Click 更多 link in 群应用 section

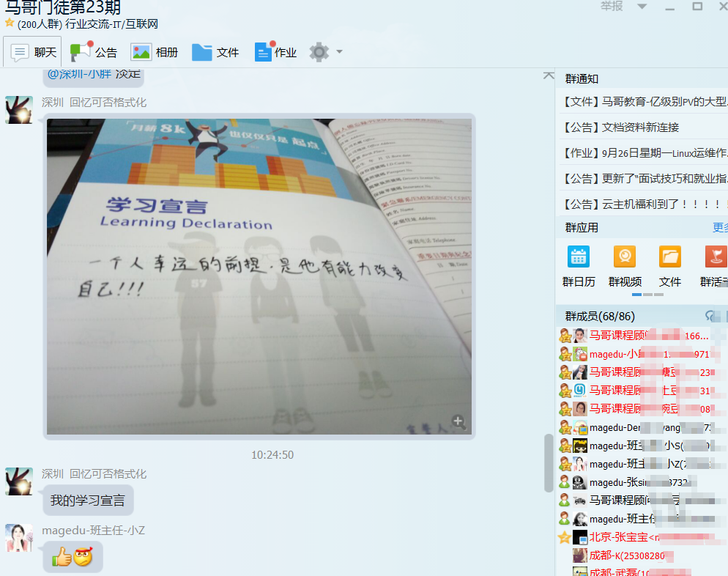click(720, 228)
